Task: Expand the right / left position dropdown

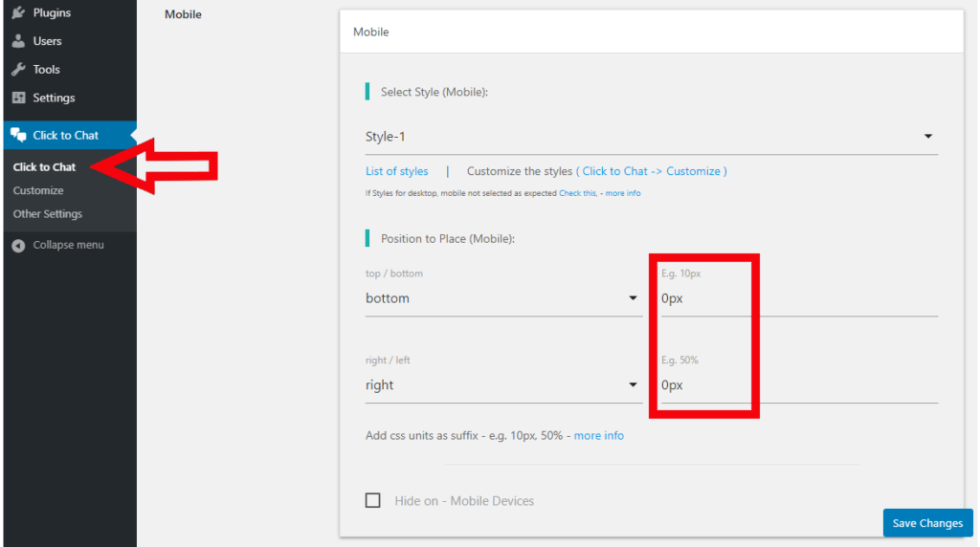Action: pos(502,385)
